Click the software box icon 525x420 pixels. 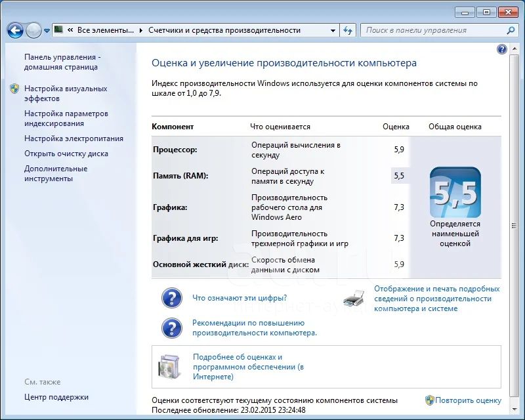[169, 367]
